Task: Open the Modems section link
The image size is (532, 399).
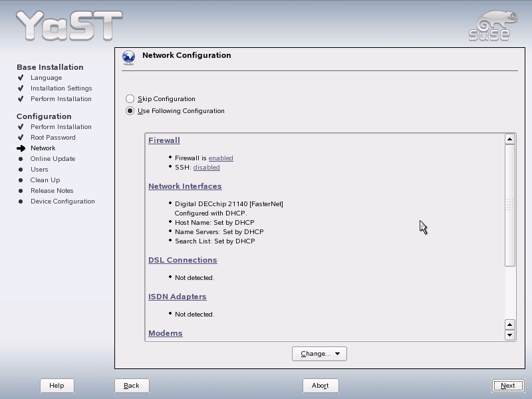Action: (166, 333)
